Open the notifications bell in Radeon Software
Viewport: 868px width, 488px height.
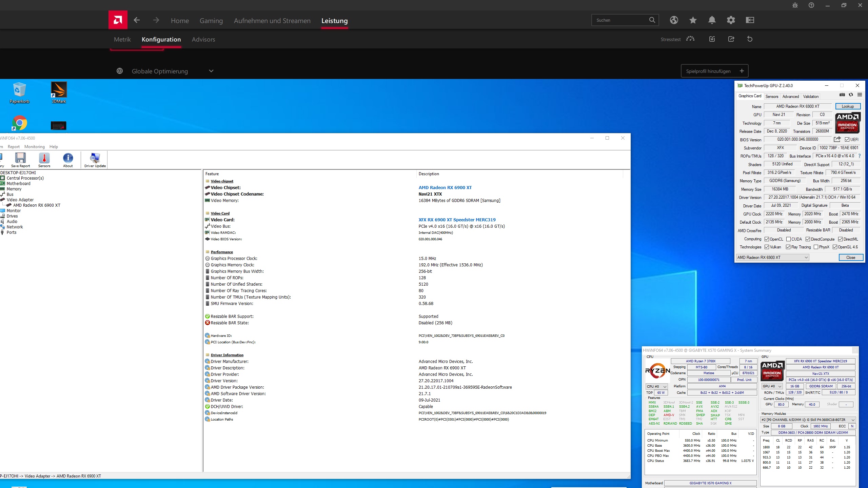pos(712,20)
